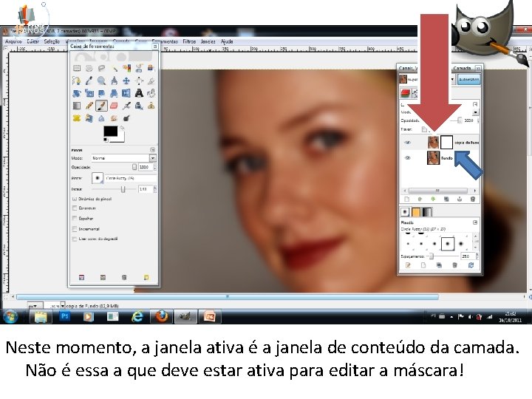Select the Move tool
The height and width of the screenshot is (399, 532).
click(x=126, y=81)
